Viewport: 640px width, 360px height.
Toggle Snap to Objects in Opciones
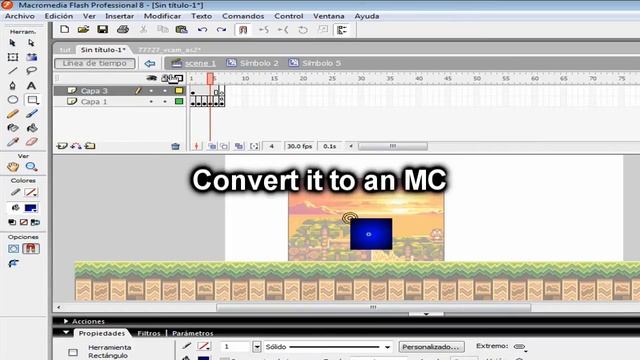(x=31, y=249)
